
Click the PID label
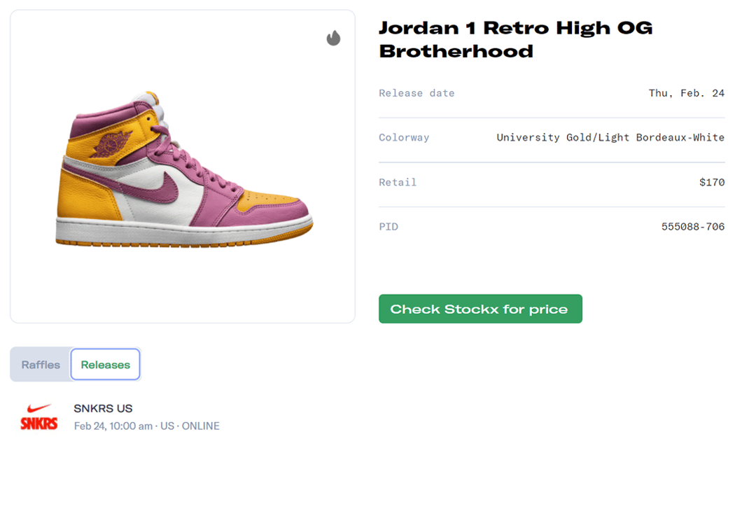pyautogui.click(x=388, y=227)
